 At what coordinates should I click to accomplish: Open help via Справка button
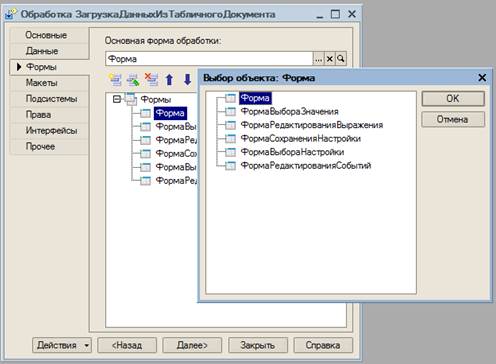tap(323, 345)
